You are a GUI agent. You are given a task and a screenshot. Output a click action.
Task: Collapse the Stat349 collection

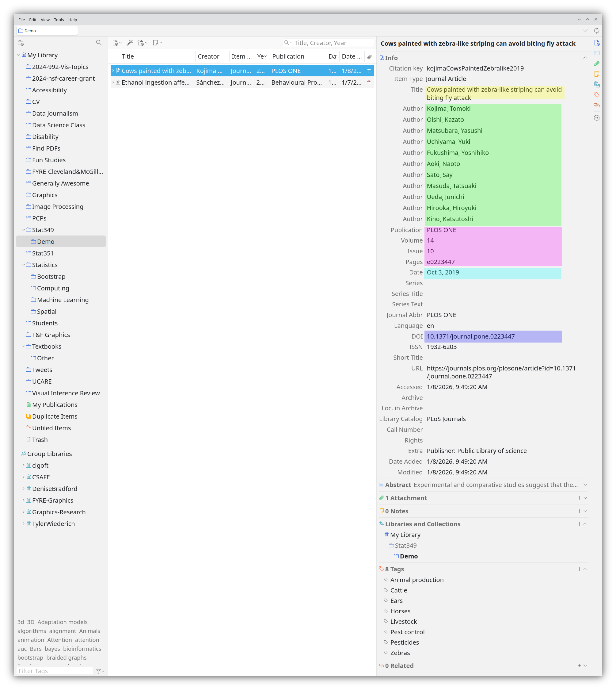coord(24,230)
